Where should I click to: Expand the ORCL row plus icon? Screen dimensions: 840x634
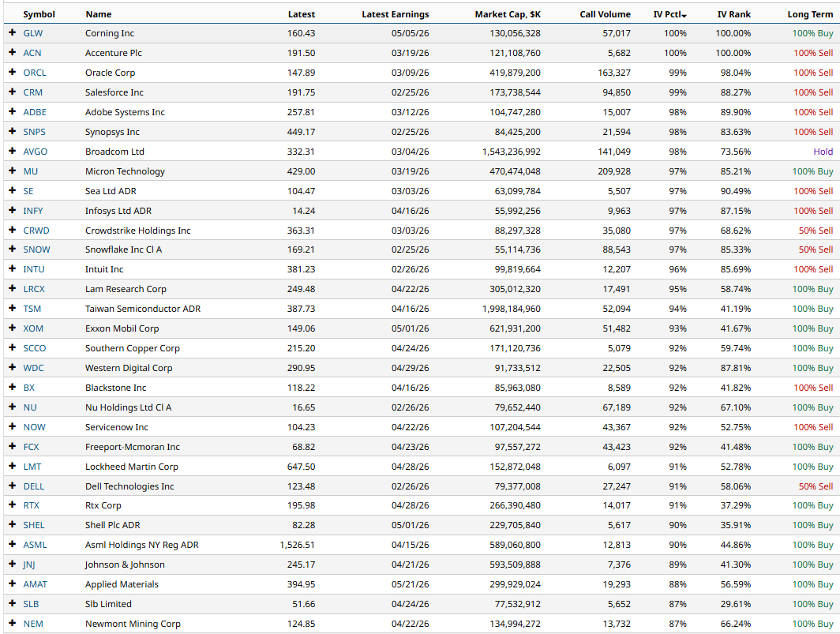tap(13, 73)
